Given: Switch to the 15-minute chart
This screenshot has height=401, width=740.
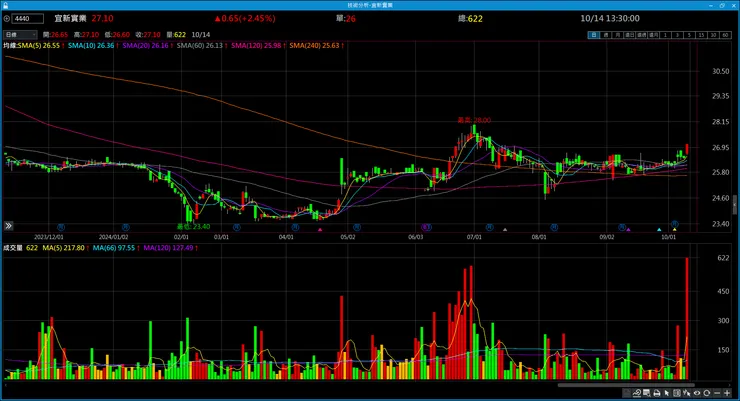Looking at the screenshot, I should 701,35.
